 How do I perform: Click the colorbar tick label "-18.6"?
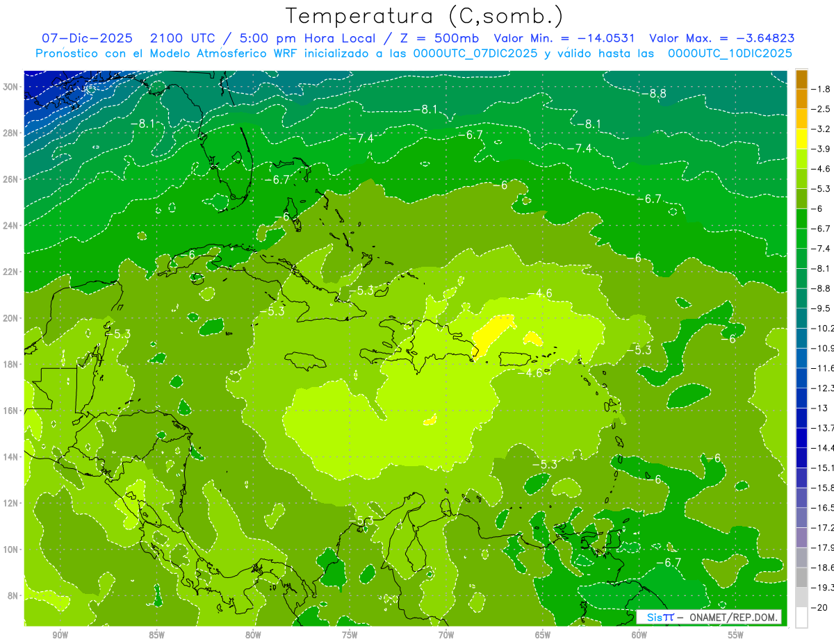(824, 568)
